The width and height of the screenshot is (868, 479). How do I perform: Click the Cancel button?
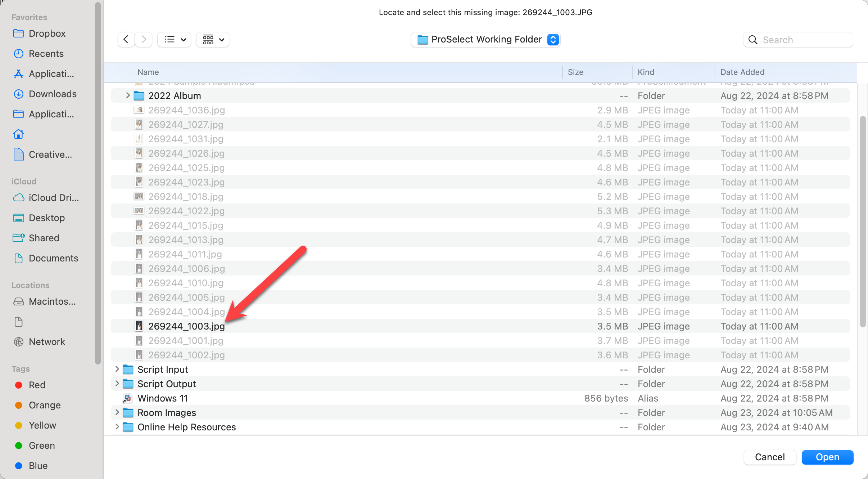(769, 457)
